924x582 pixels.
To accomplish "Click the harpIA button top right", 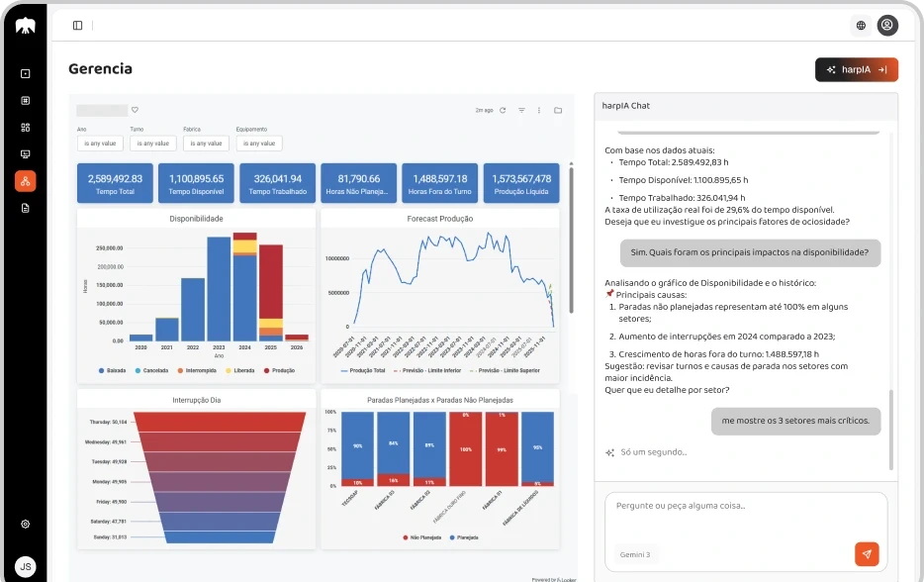I will 857,69.
